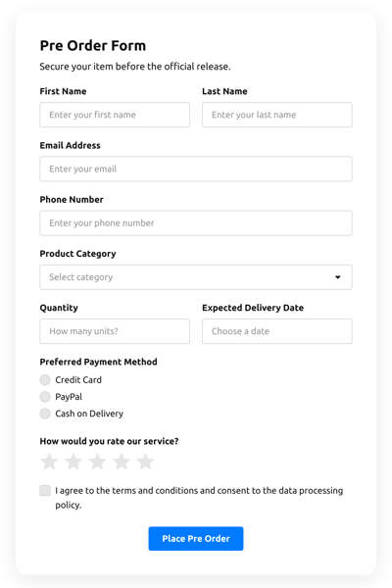Open the Expected Delivery Date picker

click(x=276, y=331)
